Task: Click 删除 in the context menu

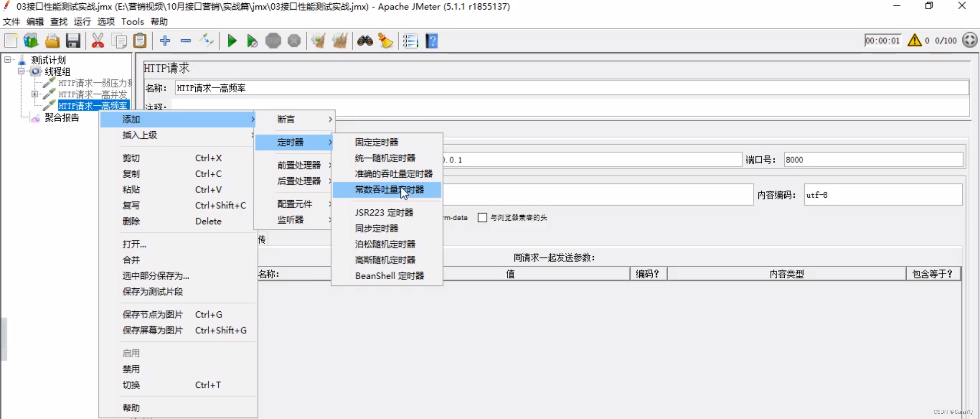Action: click(178, 221)
